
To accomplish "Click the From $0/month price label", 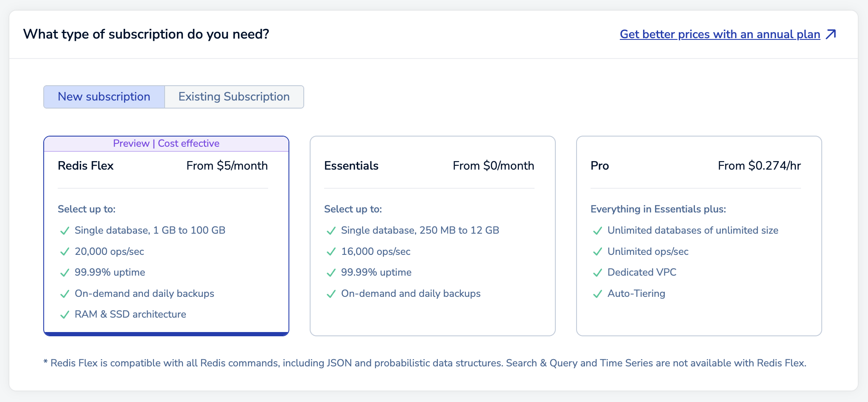I will click(x=493, y=166).
